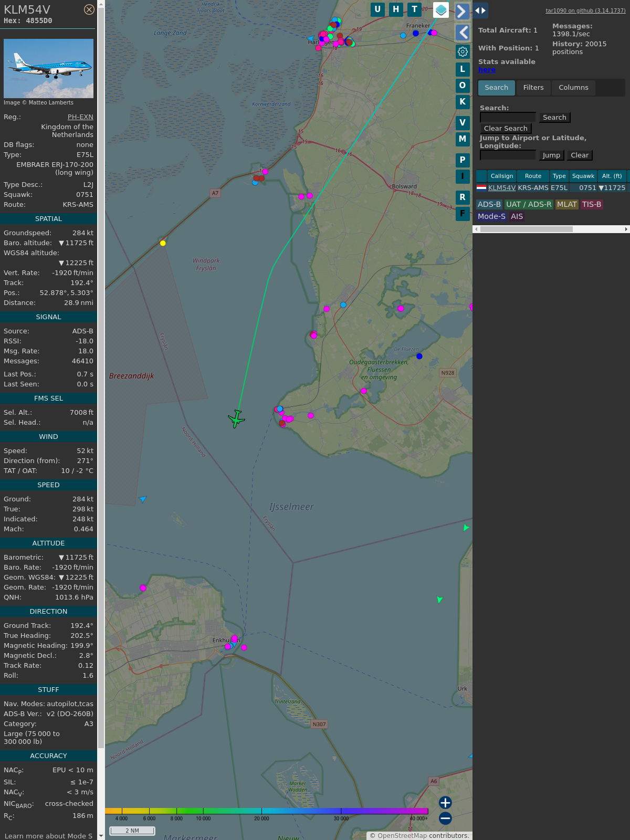
Task: Click the MLAT source legend label
Action: tap(567, 205)
